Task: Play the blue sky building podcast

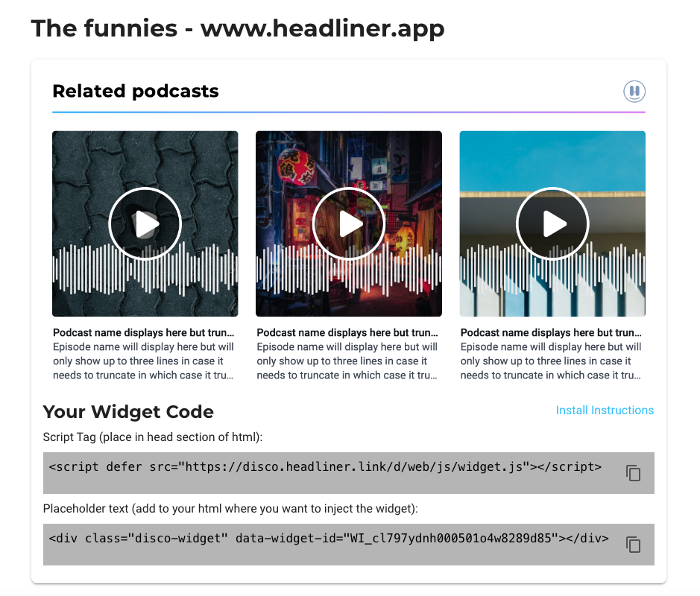Action: coord(552,223)
